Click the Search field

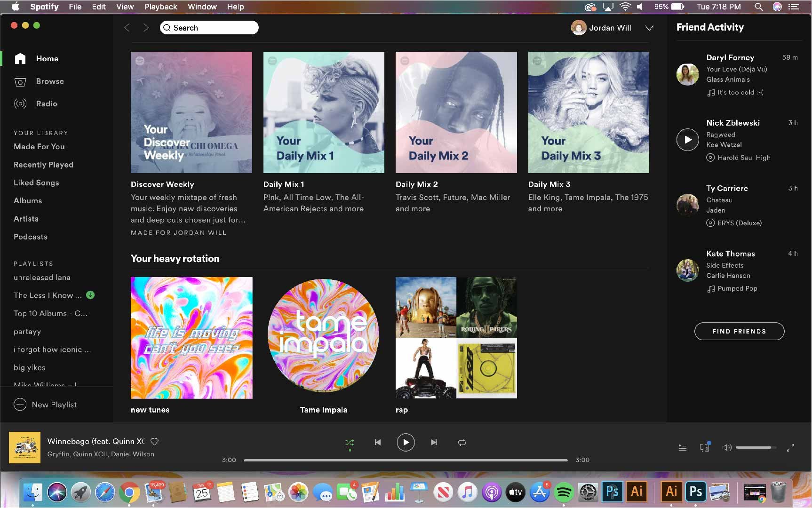pyautogui.click(x=209, y=28)
